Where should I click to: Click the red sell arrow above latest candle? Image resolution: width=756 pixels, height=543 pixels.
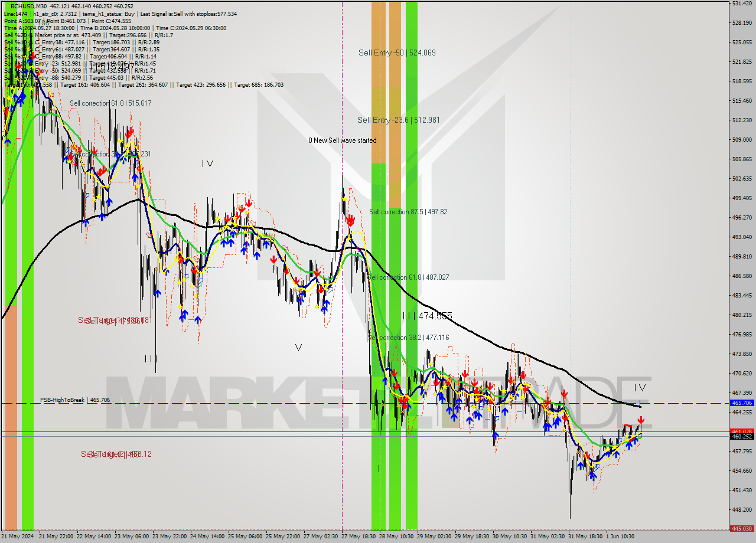pos(641,421)
